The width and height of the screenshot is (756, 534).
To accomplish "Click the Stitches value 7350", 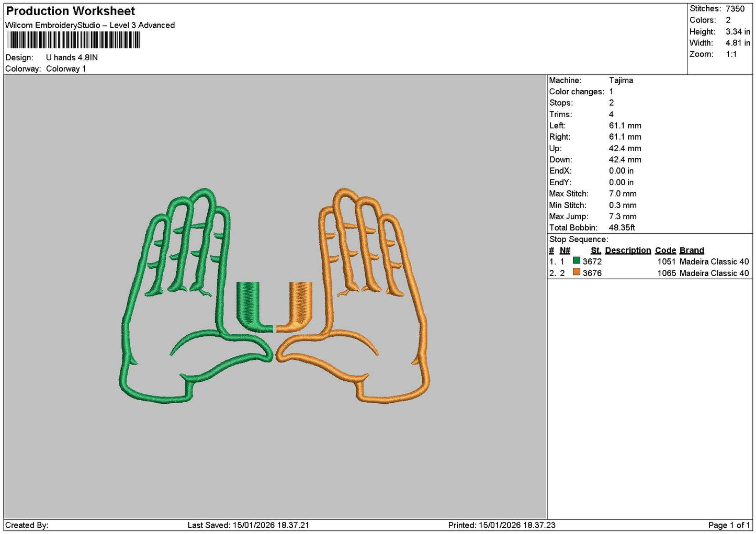I will point(735,9).
